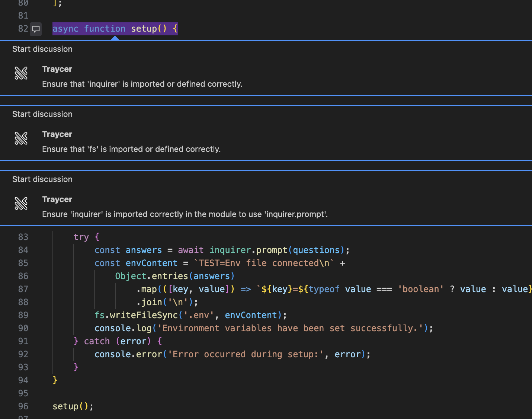The height and width of the screenshot is (419, 532).
Task: Click Traycer avatar beside the 'fs' comment
Action: point(21,138)
